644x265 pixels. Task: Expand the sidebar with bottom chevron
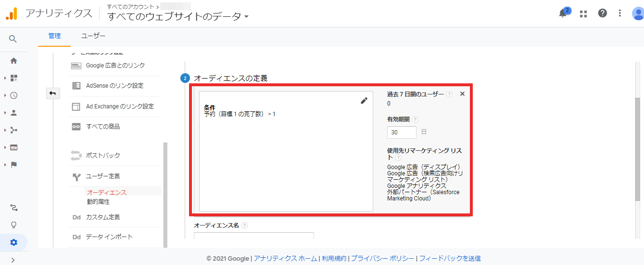pos(13,260)
